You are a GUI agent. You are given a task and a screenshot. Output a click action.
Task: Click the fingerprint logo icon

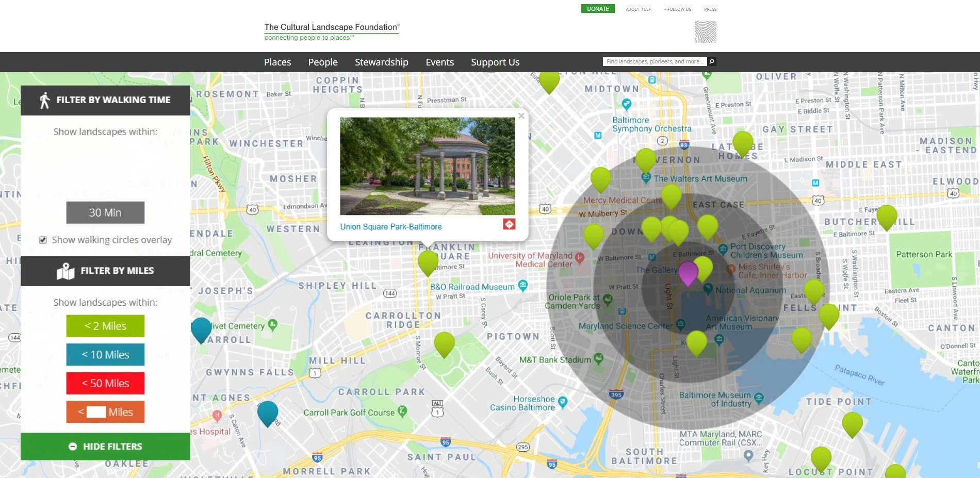pyautogui.click(x=705, y=31)
